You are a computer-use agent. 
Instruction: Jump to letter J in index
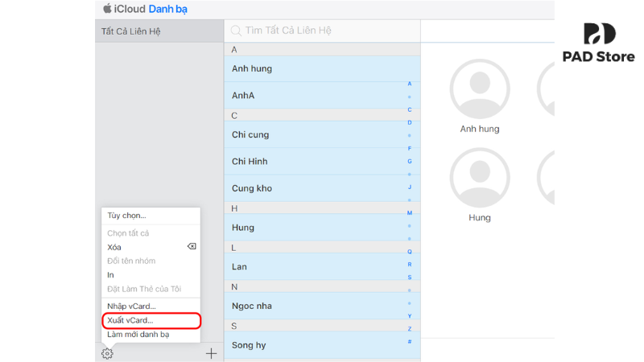coord(410,187)
